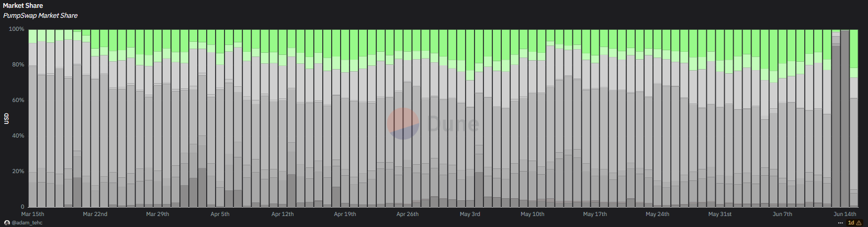
Task: Click the 80% y-axis label
Action: pyautogui.click(x=18, y=65)
